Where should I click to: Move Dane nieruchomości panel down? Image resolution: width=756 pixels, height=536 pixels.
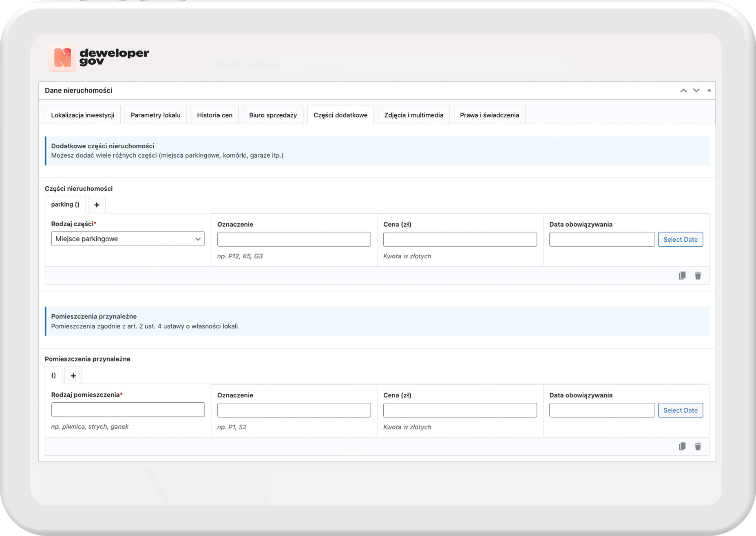point(696,90)
